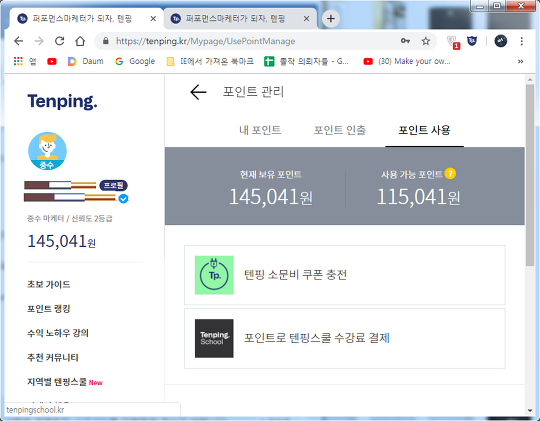Open the browser home page icon
540x421 pixels.
(x=80, y=41)
